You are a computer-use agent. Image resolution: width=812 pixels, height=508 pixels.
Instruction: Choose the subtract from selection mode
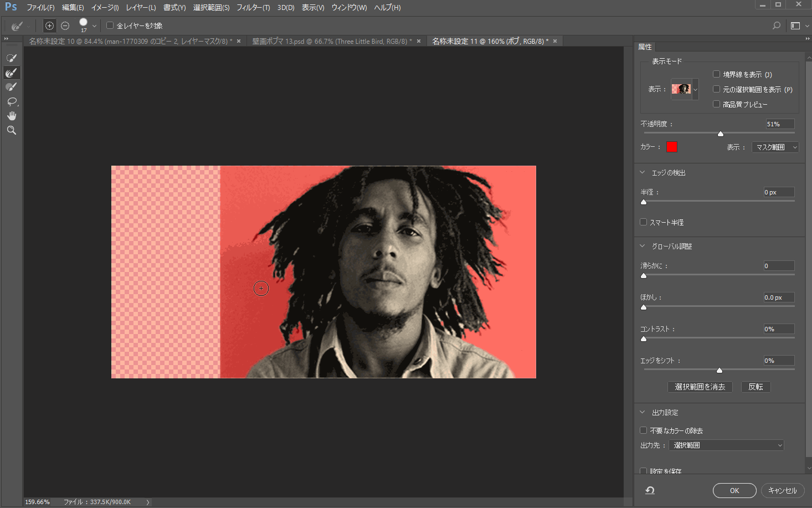65,25
